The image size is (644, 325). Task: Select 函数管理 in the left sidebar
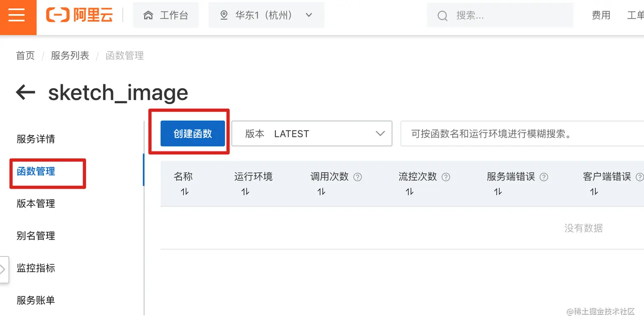click(36, 171)
